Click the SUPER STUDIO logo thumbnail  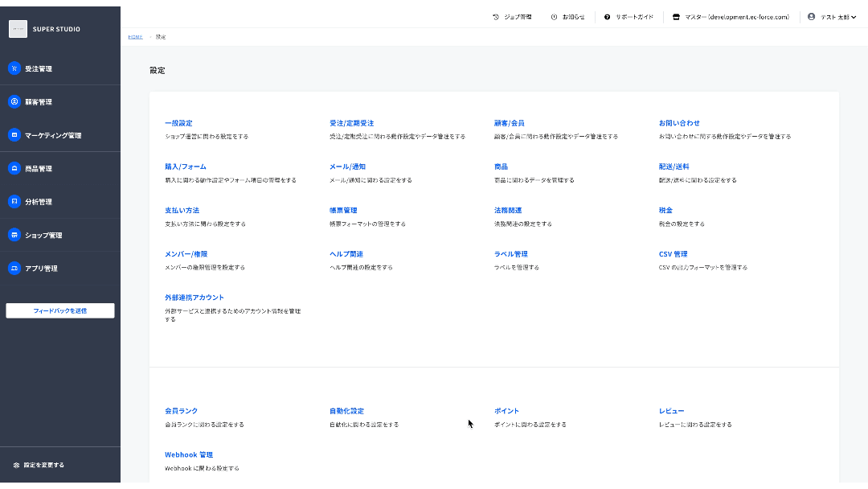pyautogui.click(x=18, y=29)
